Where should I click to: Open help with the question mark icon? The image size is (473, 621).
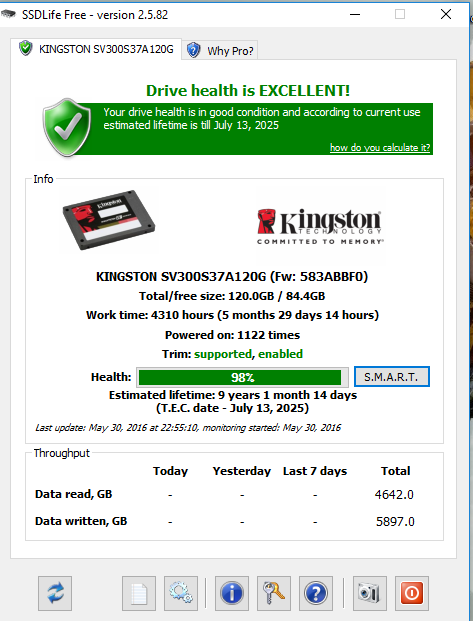316,593
